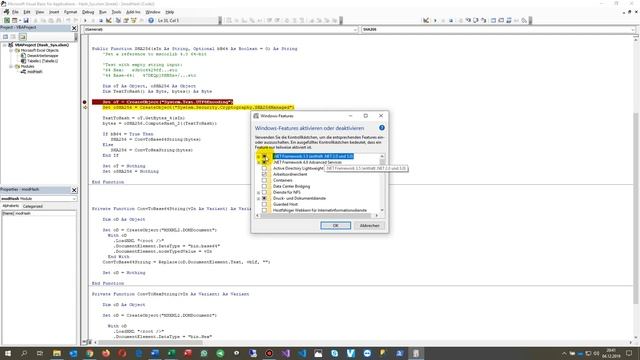Select DieseArbeitsmappe in project tree
The height and width of the screenshot is (360, 640).
(42, 56)
